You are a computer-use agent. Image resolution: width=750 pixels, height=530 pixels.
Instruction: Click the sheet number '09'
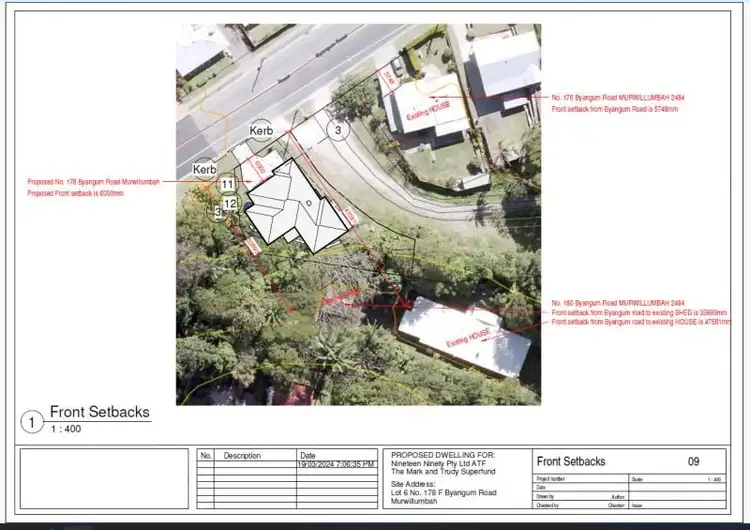click(x=694, y=462)
